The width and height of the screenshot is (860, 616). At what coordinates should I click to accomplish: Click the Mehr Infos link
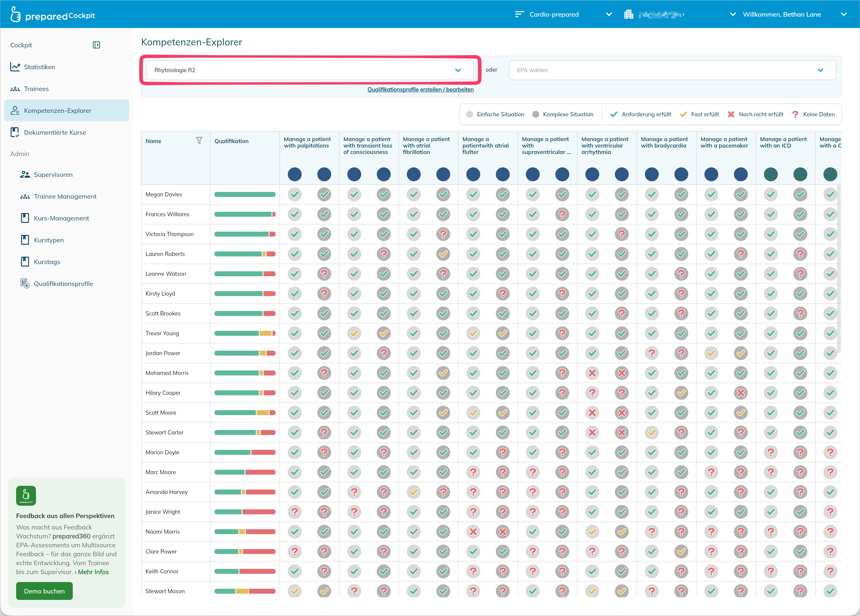point(93,572)
